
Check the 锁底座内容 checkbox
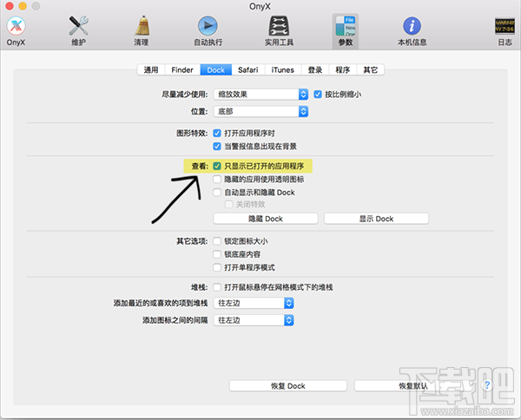point(217,254)
